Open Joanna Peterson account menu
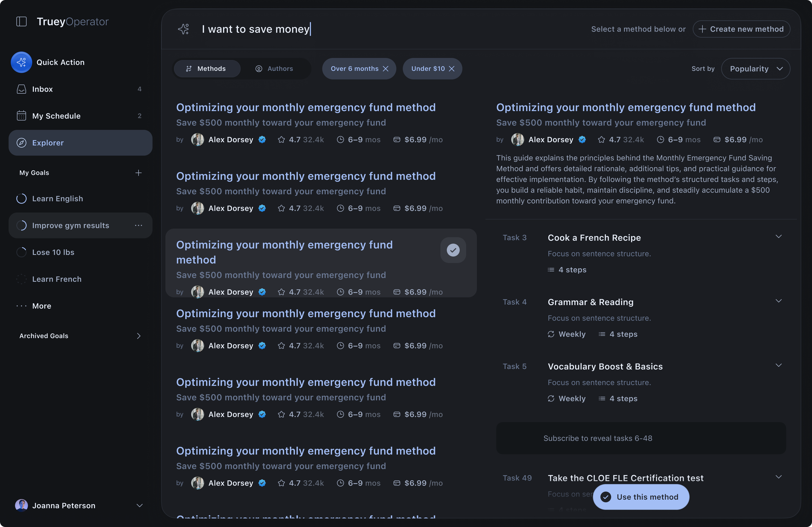Viewport: 812px width, 527px height. [139, 506]
